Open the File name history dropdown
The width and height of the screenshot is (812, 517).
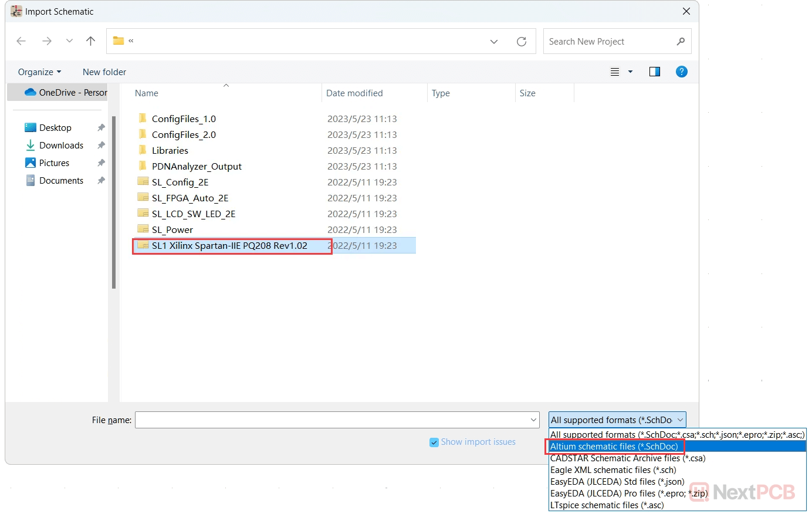(x=533, y=420)
